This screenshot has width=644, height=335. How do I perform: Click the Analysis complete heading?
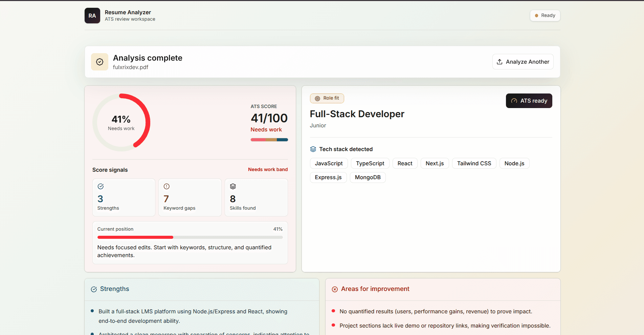click(x=148, y=58)
